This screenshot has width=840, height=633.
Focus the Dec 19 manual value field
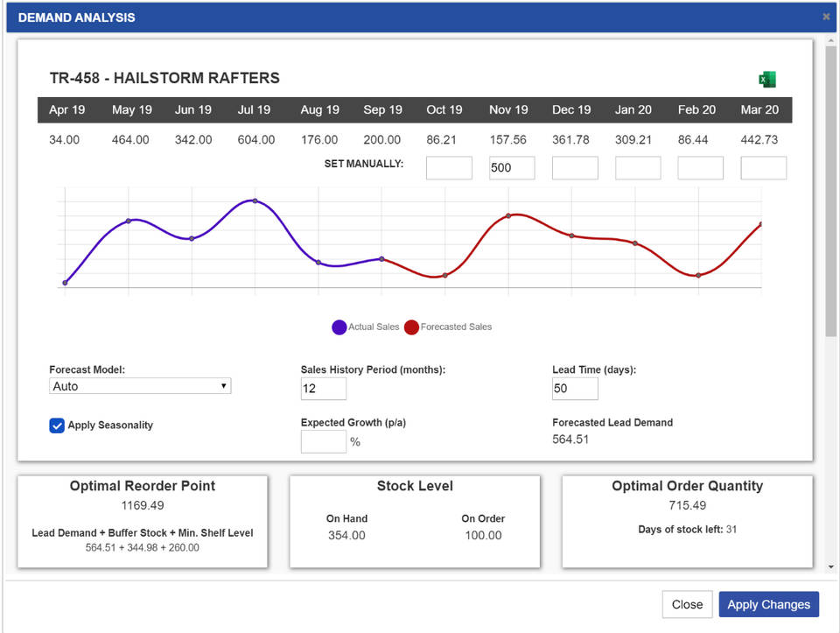[575, 168]
